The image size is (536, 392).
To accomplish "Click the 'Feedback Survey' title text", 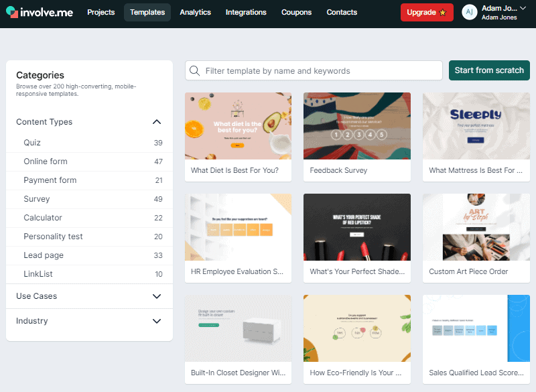I will pyautogui.click(x=338, y=171).
